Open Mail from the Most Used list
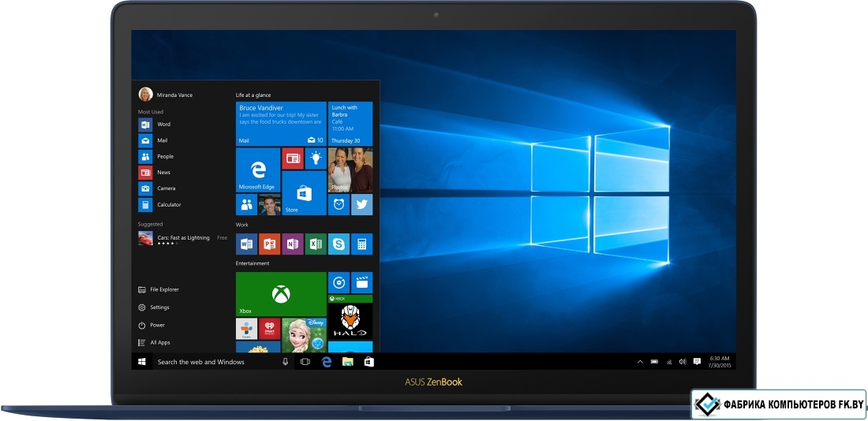 153,140
